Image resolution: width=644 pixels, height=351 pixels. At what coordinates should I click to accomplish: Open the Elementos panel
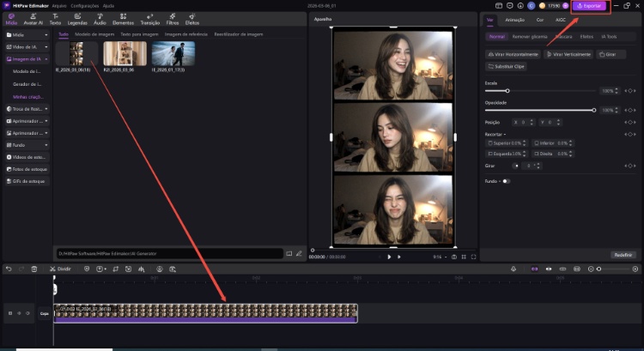click(x=123, y=19)
